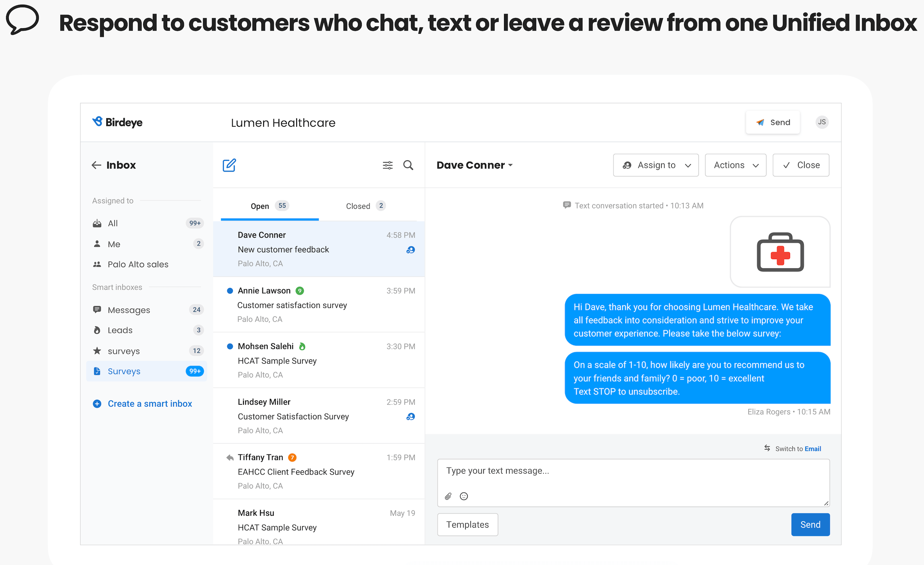Open Tiffany Tran's EAHCC Client Feedback Survey conversation

click(319, 472)
